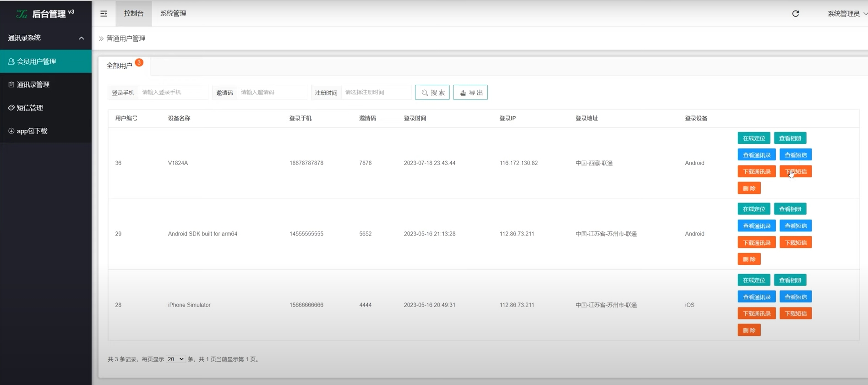The height and width of the screenshot is (385, 868).
Task: Open the 系统管理员 user dropdown
Action: click(x=847, y=14)
